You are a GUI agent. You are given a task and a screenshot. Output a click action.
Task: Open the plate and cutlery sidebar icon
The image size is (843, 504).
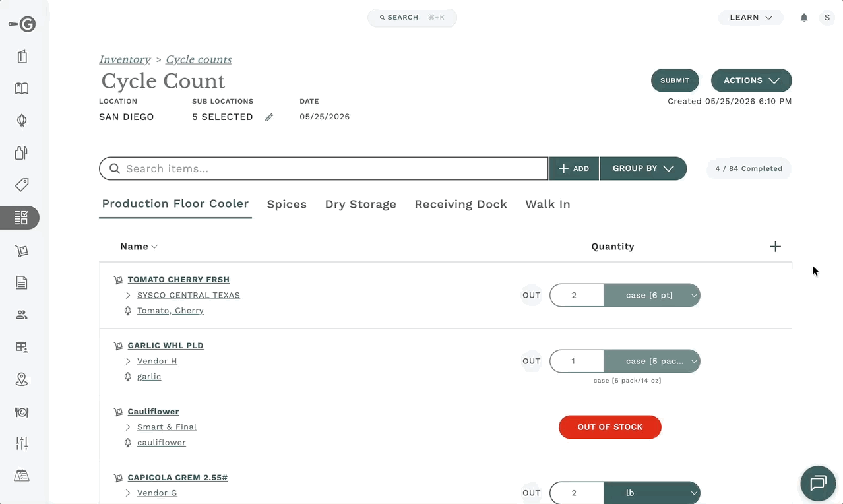22,412
